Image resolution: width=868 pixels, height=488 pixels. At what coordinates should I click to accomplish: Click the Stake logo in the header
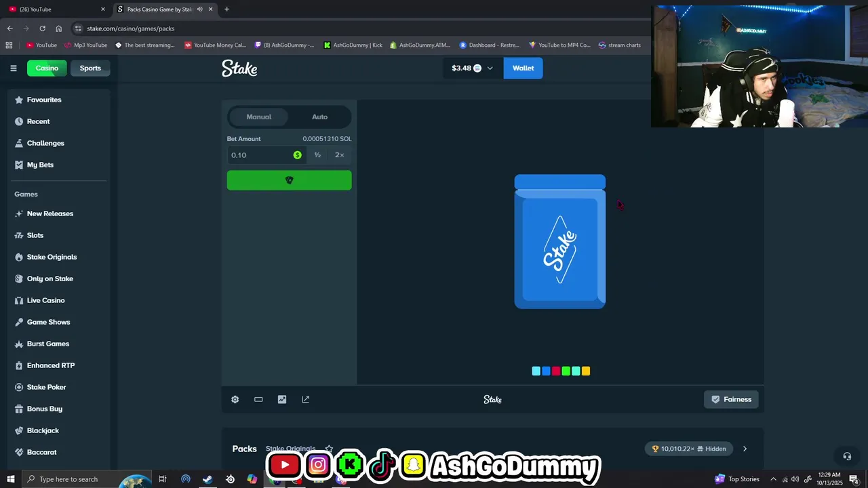click(x=239, y=68)
